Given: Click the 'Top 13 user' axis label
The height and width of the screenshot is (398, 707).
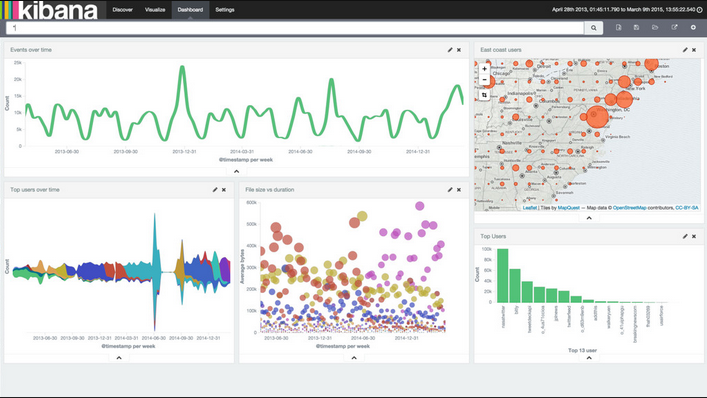Looking at the screenshot, I should [582, 350].
